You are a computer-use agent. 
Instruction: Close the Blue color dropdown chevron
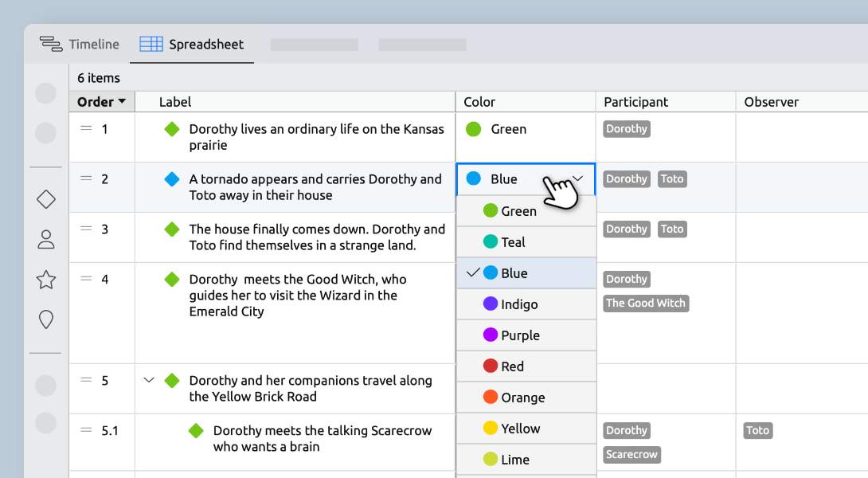coord(578,178)
